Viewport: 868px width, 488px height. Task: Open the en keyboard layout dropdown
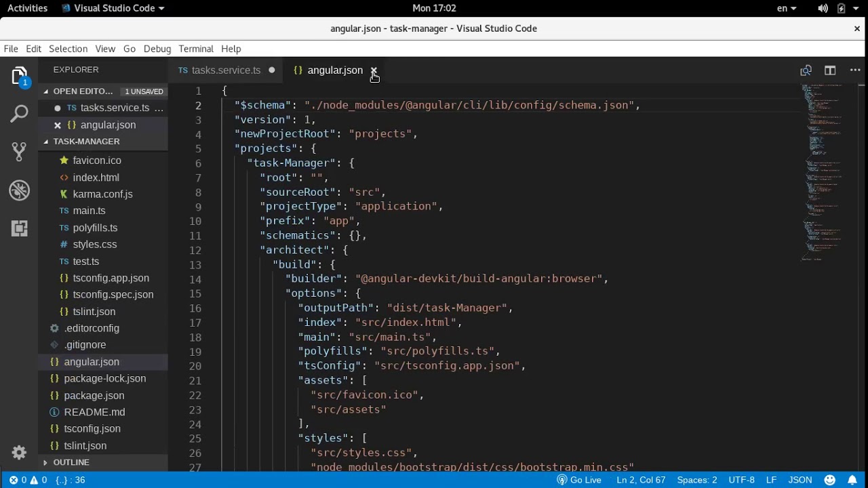787,8
